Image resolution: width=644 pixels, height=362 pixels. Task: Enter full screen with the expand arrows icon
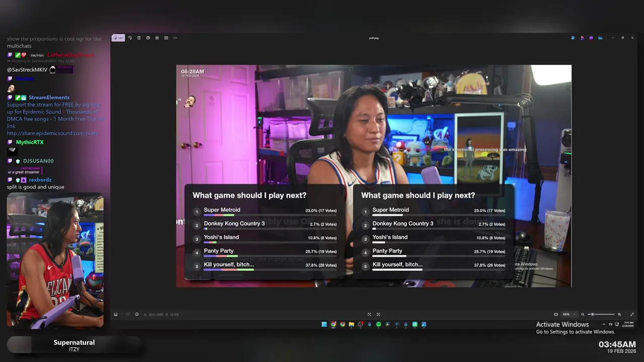[x=632, y=314]
